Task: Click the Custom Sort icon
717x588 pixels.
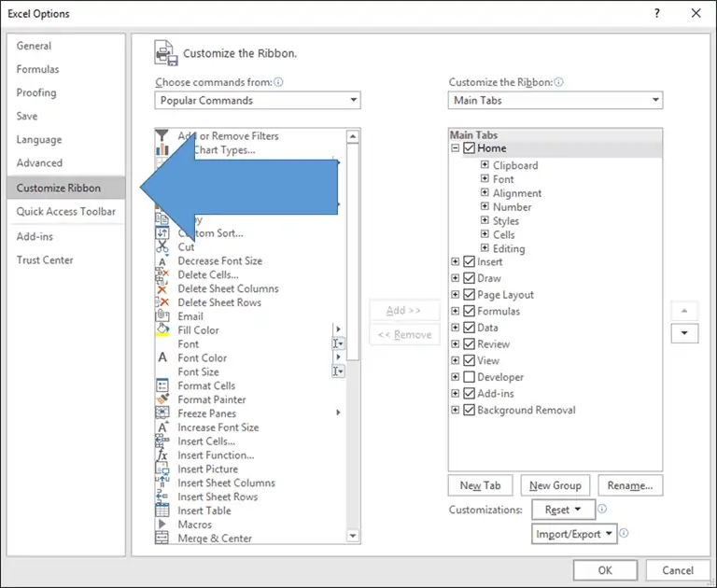Action: point(162,233)
